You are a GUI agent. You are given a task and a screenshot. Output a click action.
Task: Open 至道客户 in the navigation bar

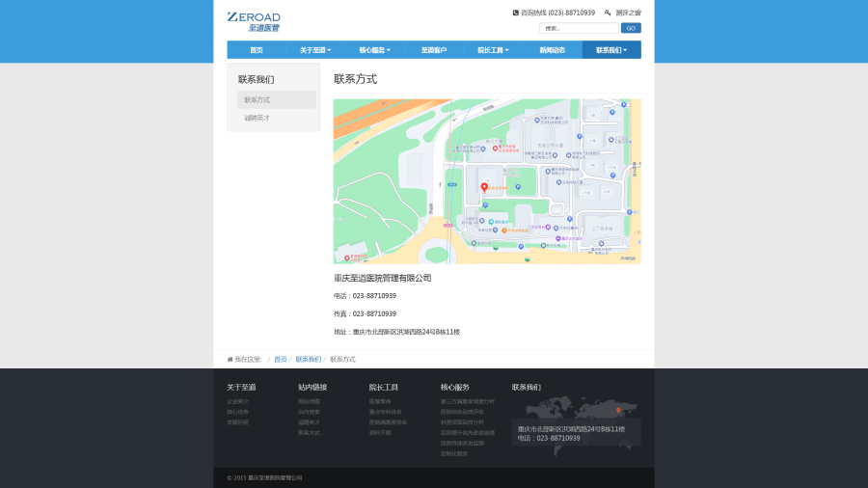[433, 50]
